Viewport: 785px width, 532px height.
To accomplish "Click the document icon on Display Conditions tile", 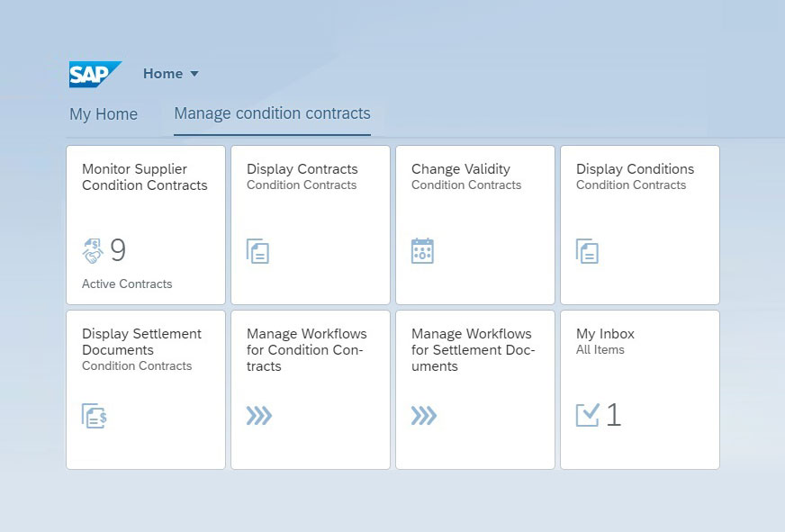I will tap(588, 252).
